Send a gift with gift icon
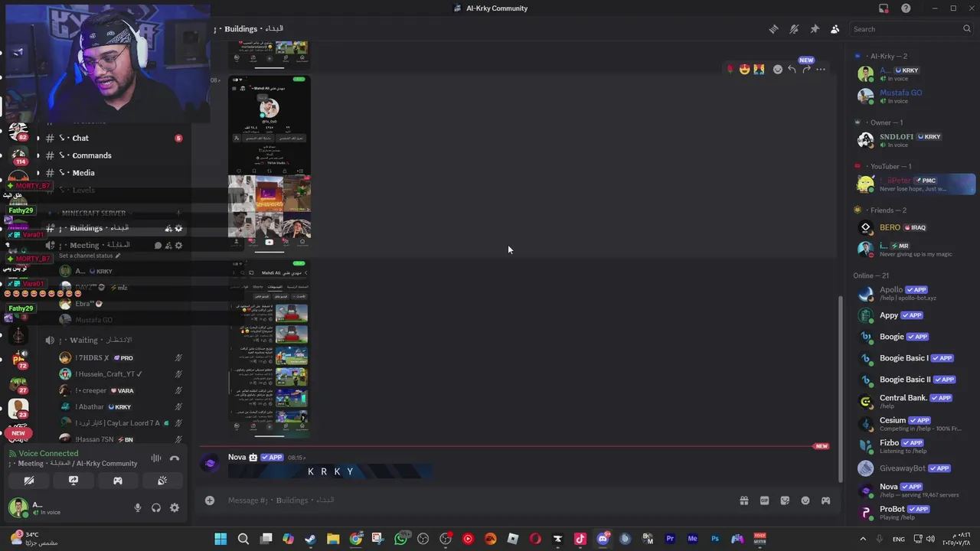 click(743, 500)
